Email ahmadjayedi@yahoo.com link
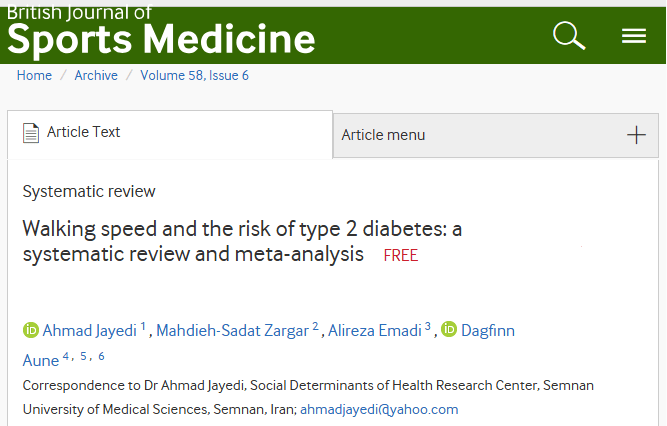Viewport: 667px width, 426px height. click(379, 409)
